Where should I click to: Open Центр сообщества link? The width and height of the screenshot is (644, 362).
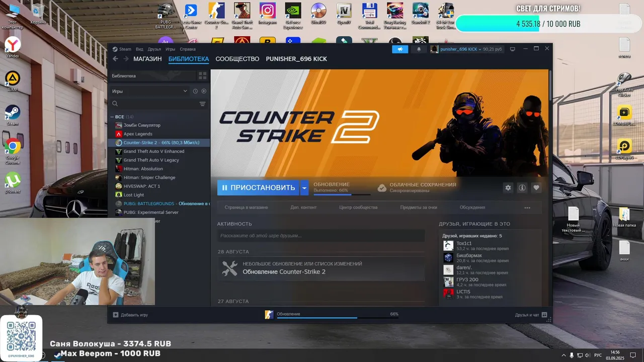(358, 207)
